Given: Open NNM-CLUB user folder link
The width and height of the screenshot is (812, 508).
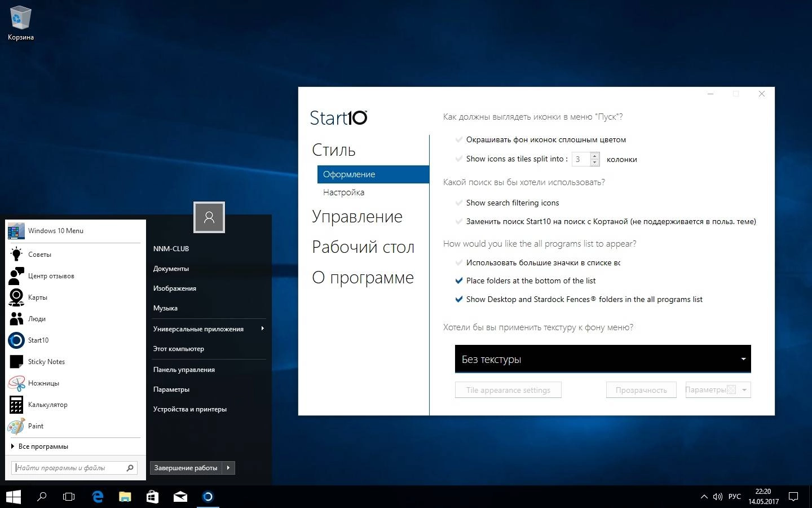Looking at the screenshot, I should 171,249.
